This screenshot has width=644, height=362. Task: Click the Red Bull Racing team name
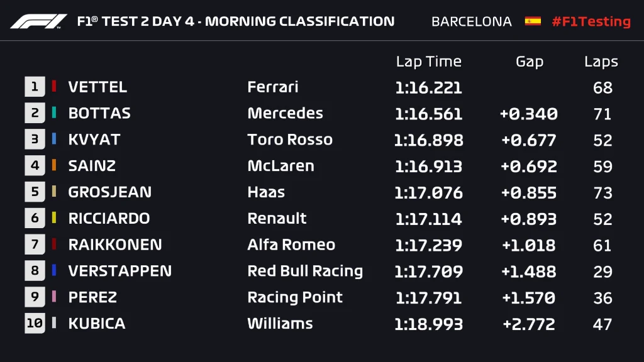click(305, 271)
